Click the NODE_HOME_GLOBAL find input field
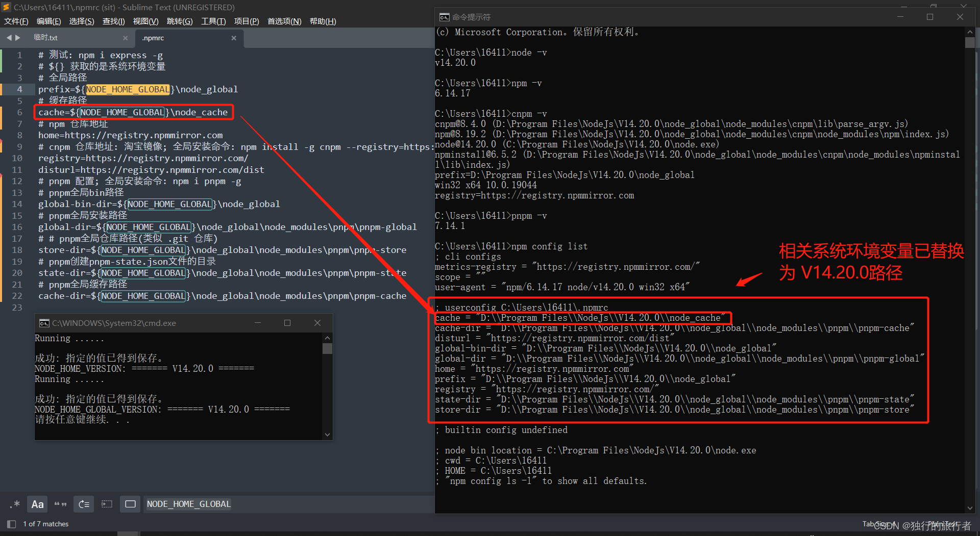980x536 pixels. click(x=288, y=504)
